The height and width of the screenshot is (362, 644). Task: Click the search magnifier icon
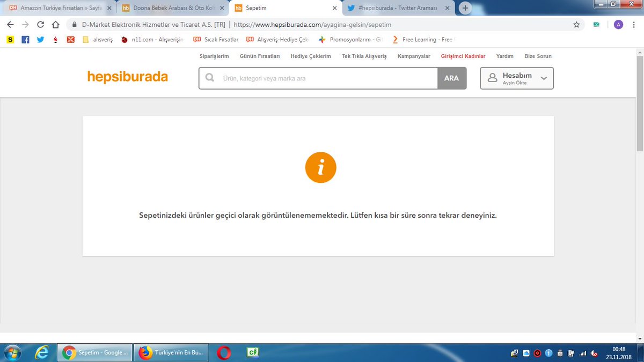click(x=209, y=78)
